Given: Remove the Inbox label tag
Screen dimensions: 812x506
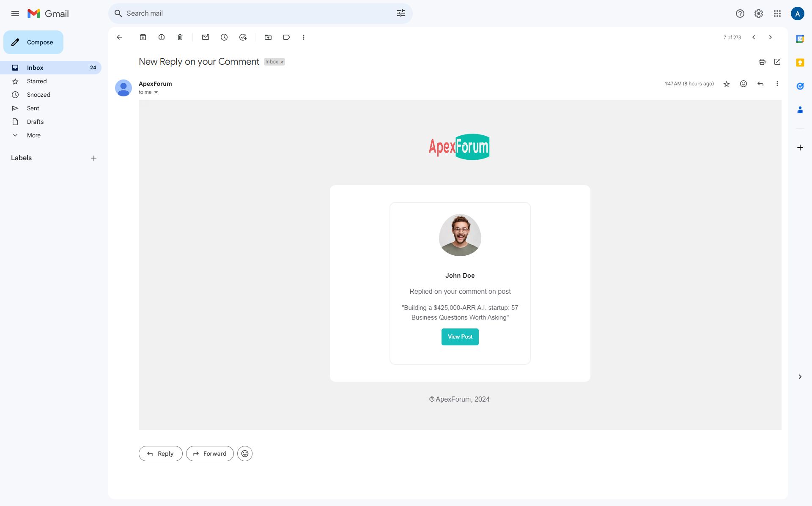Looking at the screenshot, I should point(282,62).
